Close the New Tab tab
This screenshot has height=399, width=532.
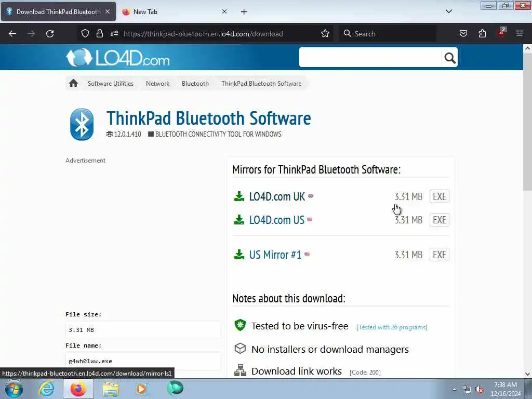click(x=224, y=11)
